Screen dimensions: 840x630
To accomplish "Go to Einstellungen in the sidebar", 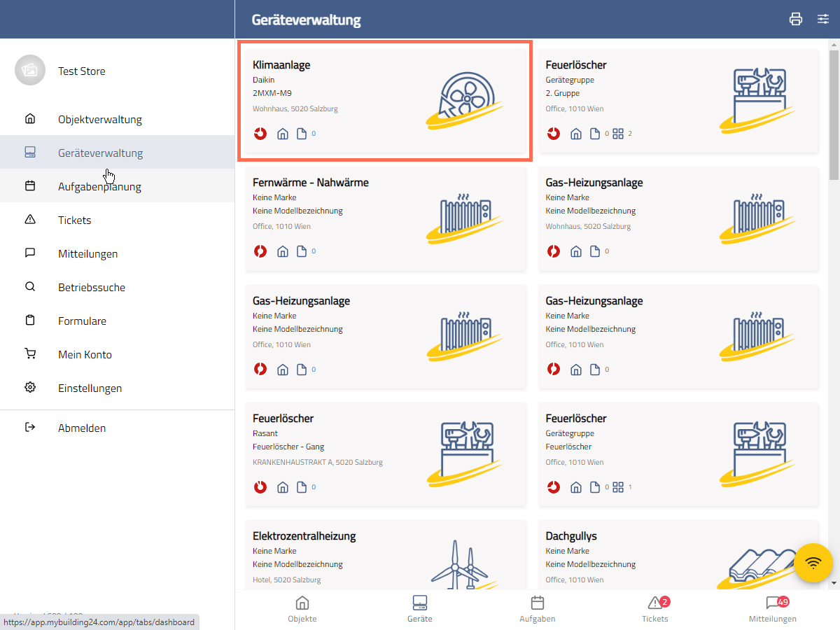I will pyautogui.click(x=90, y=388).
